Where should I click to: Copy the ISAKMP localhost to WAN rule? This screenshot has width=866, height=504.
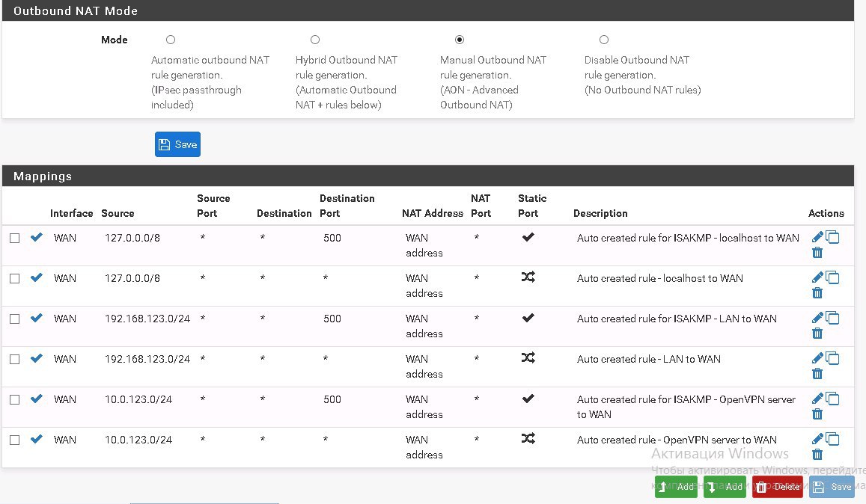tap(833, 237)
